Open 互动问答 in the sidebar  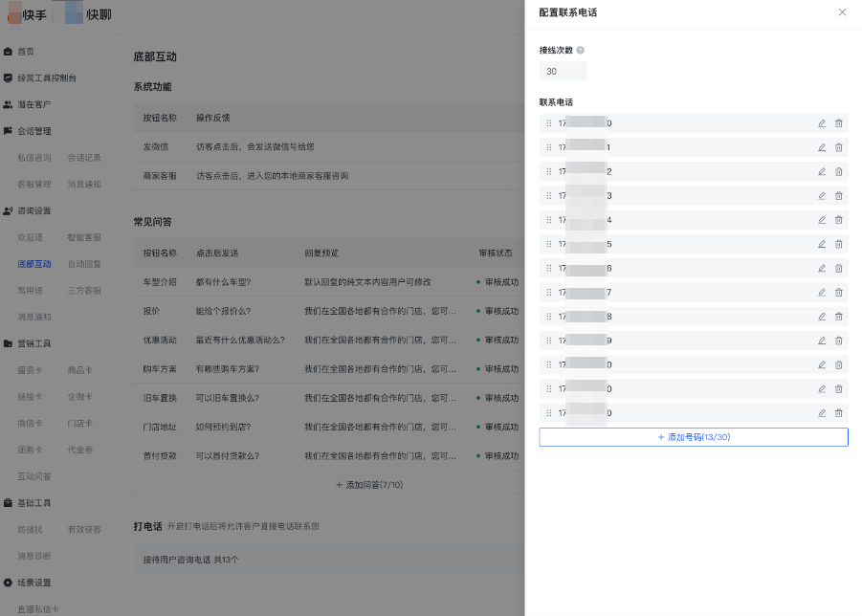[x=34, y=476]
